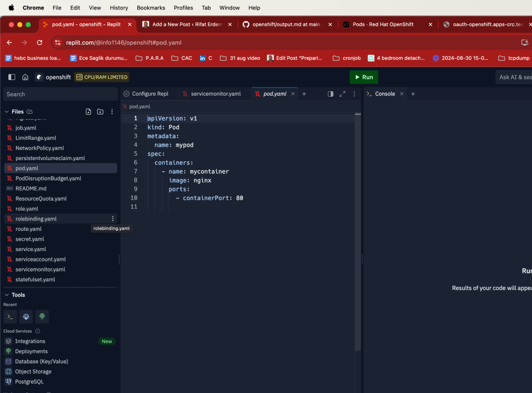Click the openshift repl name icon

tap(40, 77)
